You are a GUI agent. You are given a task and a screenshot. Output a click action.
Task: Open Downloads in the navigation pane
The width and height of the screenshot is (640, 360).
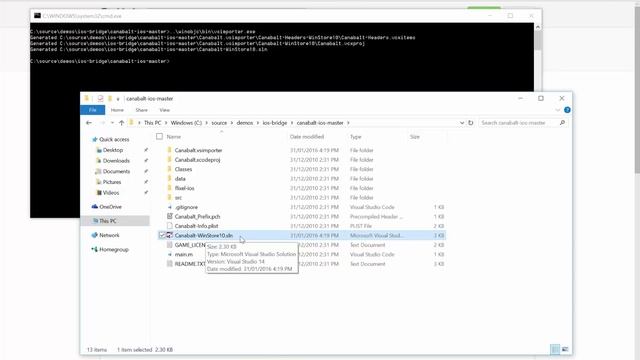pyautogui.click(x=113, y=161)
